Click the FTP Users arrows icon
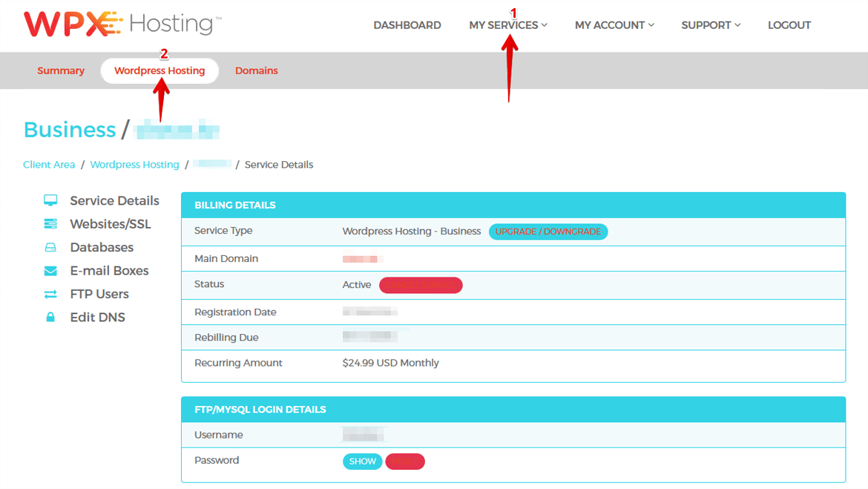The image size is (868, 489). [50, 294]
